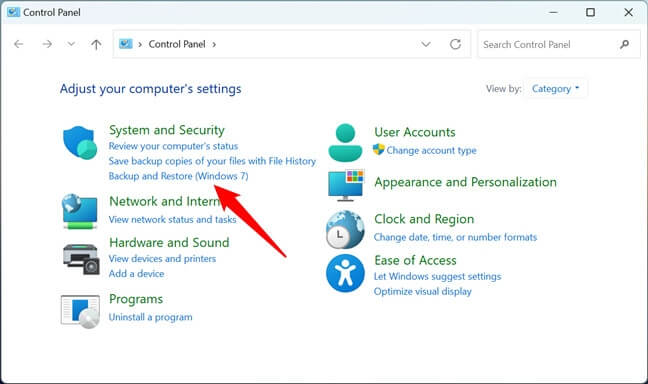Open the User Accounts person icon
Screen dimensions: 648x384
pos(345,142)
